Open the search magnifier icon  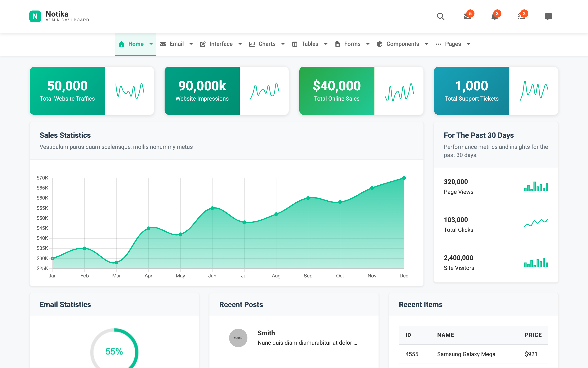pyautogui.click(x=441, y=16)
